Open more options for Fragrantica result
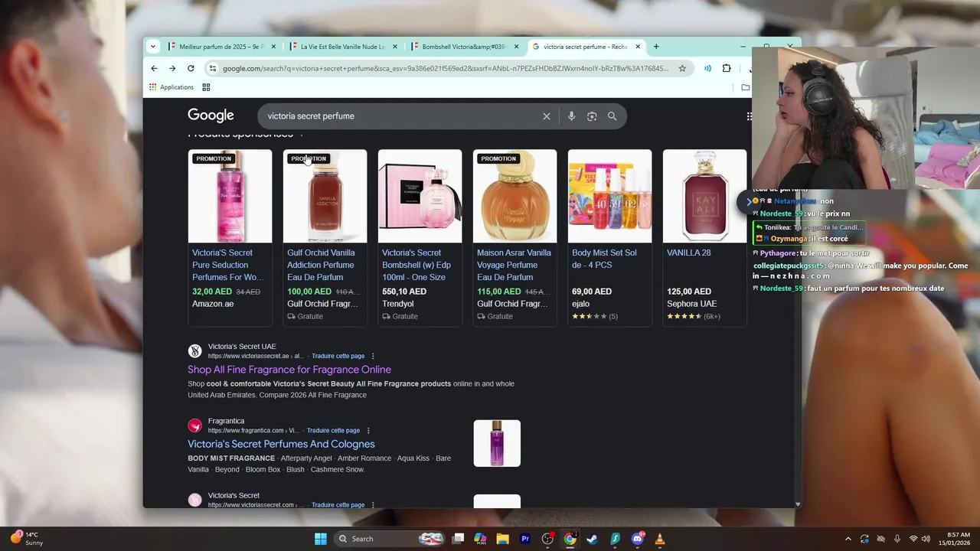This screenshot has height=551, width=980. 368,431
